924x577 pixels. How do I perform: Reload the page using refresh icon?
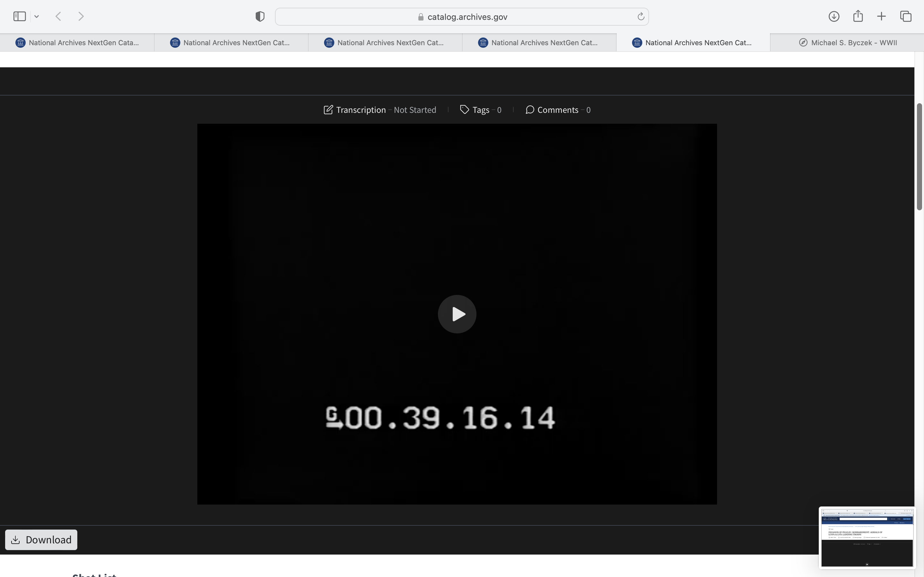[x=641, y=16]
